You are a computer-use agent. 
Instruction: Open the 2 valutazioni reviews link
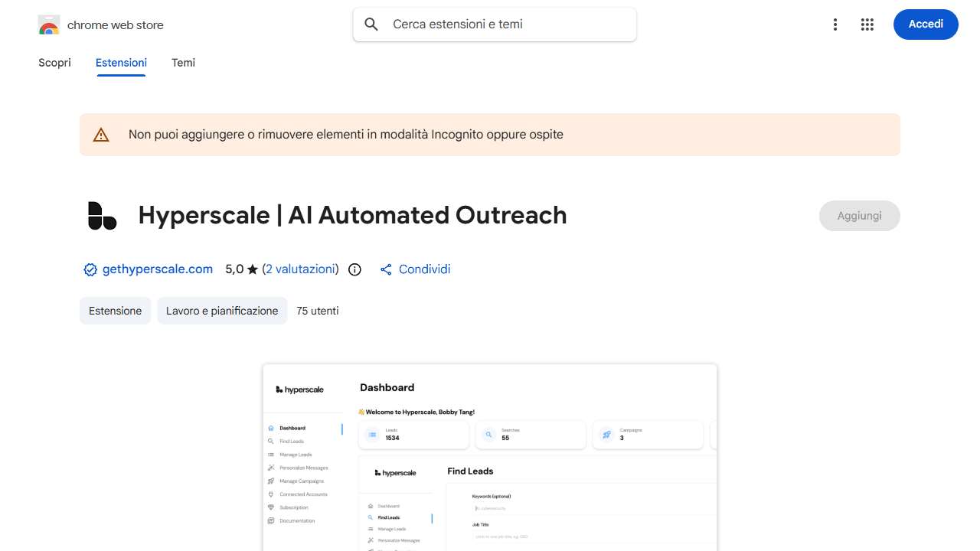pyautogui.click(x=300, y=269)
